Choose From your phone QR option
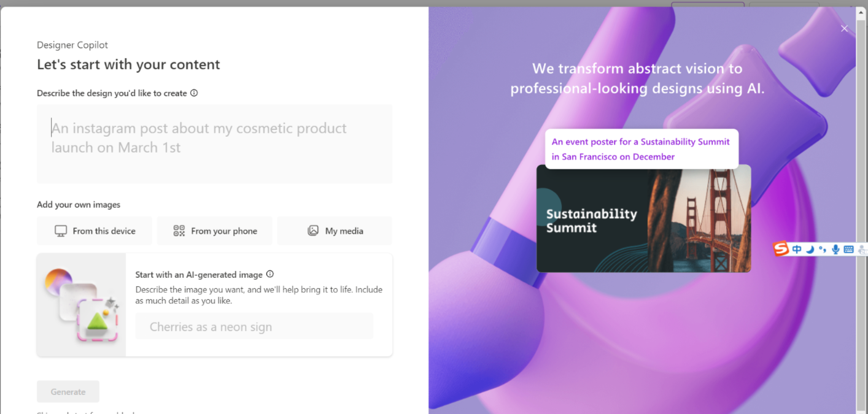The image size is (868, 414). 215,231
